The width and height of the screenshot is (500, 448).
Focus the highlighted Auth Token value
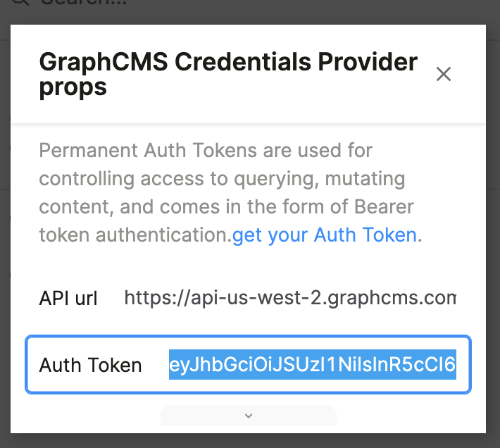(312, 365)
